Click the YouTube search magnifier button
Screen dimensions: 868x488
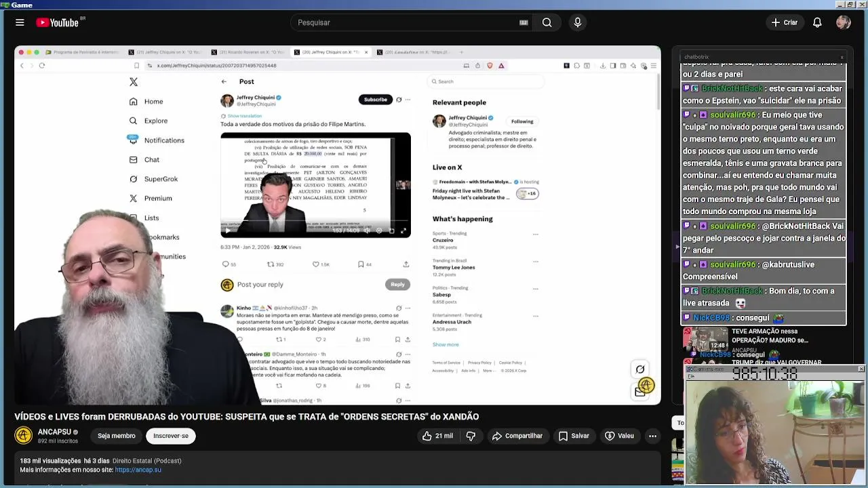(547, 22)
